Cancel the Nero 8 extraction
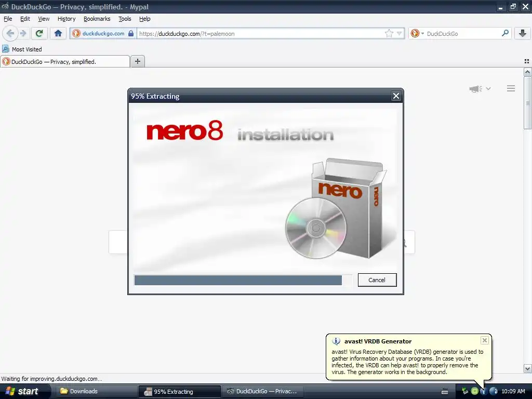 point(377,280)
